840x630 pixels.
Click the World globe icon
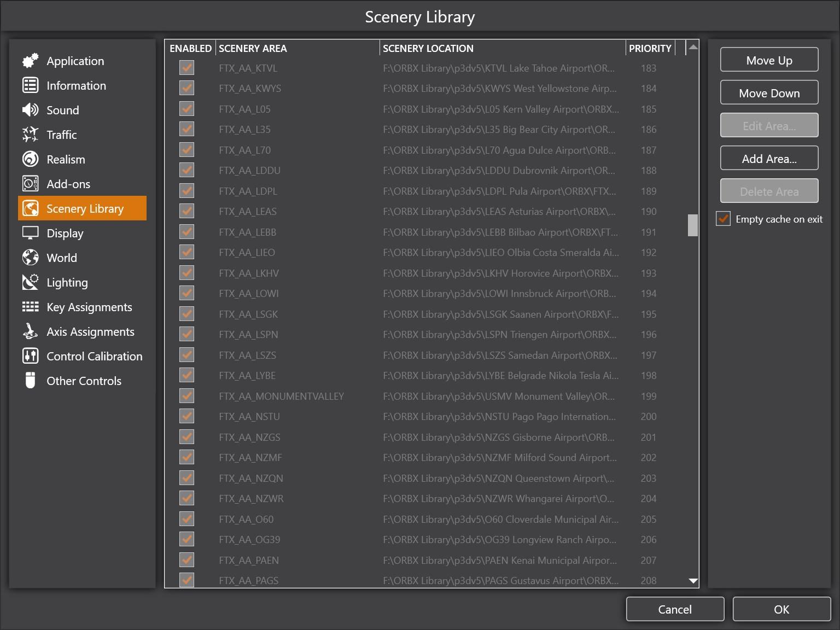click(x=30, y=258)
